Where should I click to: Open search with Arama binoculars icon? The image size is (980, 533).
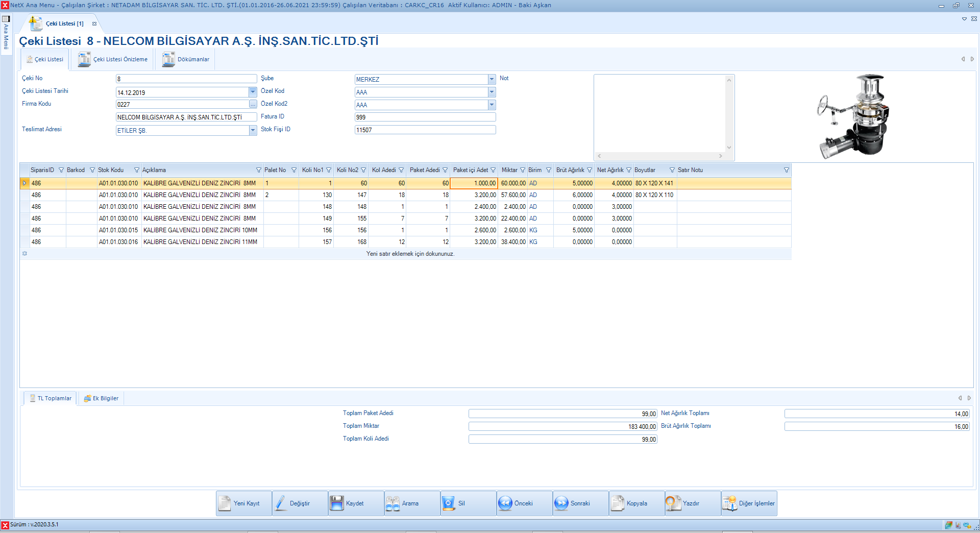pyautogui.click(x=393, y=503)
